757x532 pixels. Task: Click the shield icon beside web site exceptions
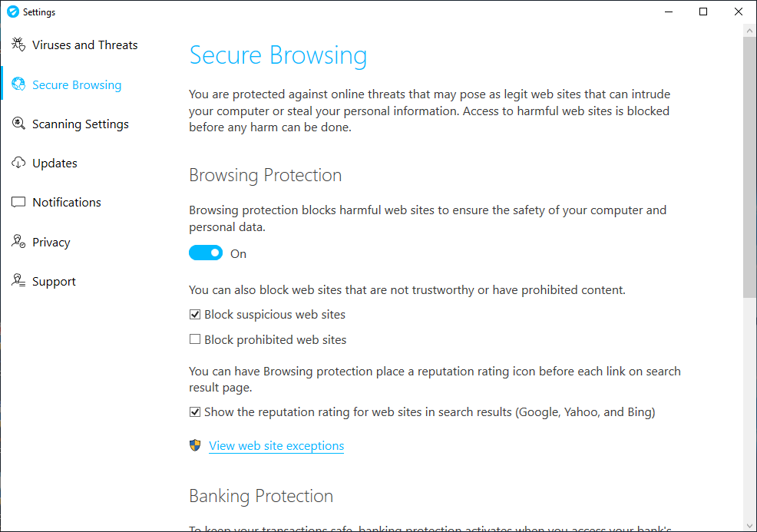point(196,446)
